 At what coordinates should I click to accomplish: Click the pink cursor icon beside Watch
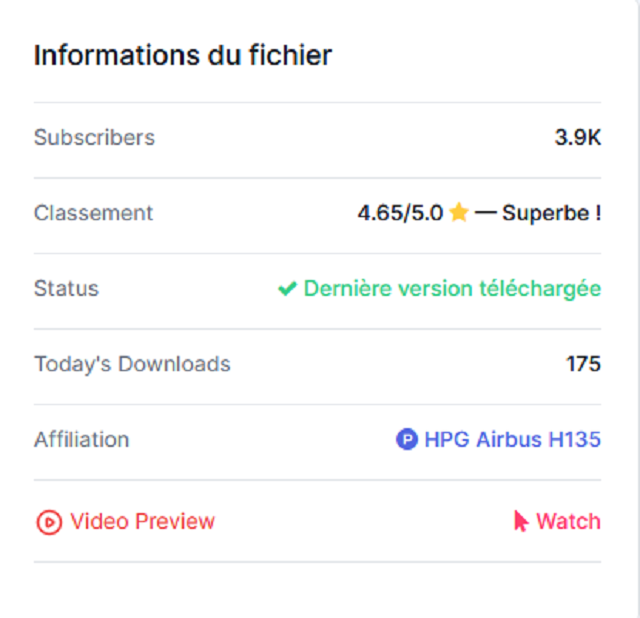(x=521, y=521)
